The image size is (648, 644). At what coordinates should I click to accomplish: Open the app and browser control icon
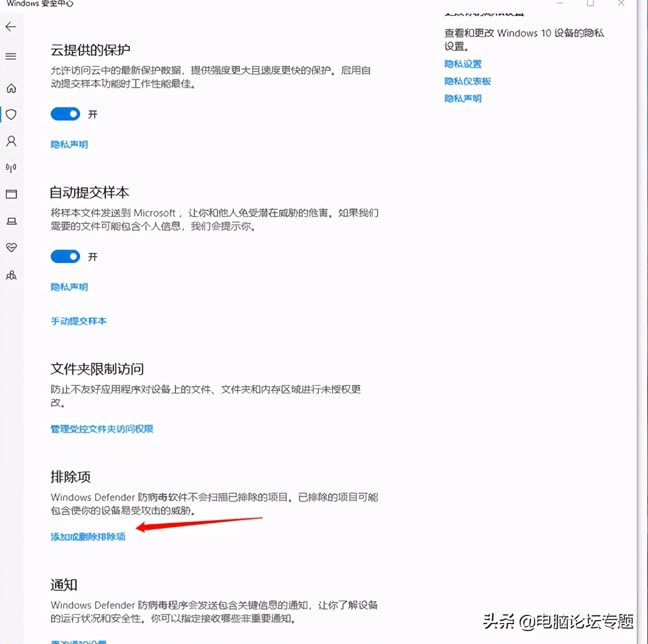click(x=11, y=194)
